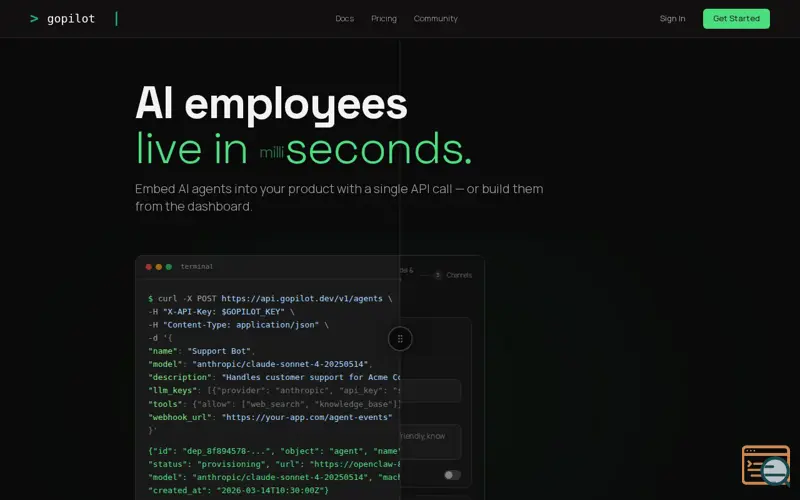Click the "AI employees" headline
This screenshot has width=800, height=500.
tap(271, 104)
